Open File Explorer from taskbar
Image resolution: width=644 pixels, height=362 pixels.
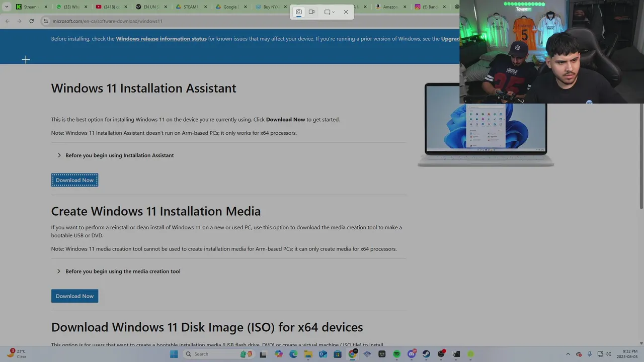tap(308, 354)
